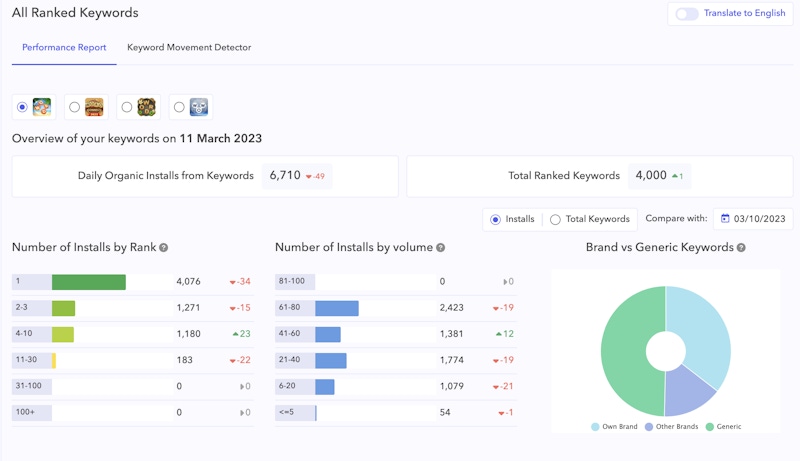Click the green rank 1 installs bar
800x461 pixels.
[x=88, y=282]
